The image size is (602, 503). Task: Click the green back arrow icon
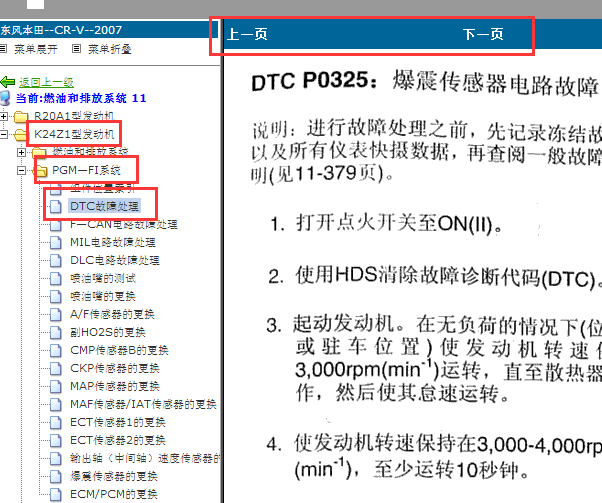8,82
